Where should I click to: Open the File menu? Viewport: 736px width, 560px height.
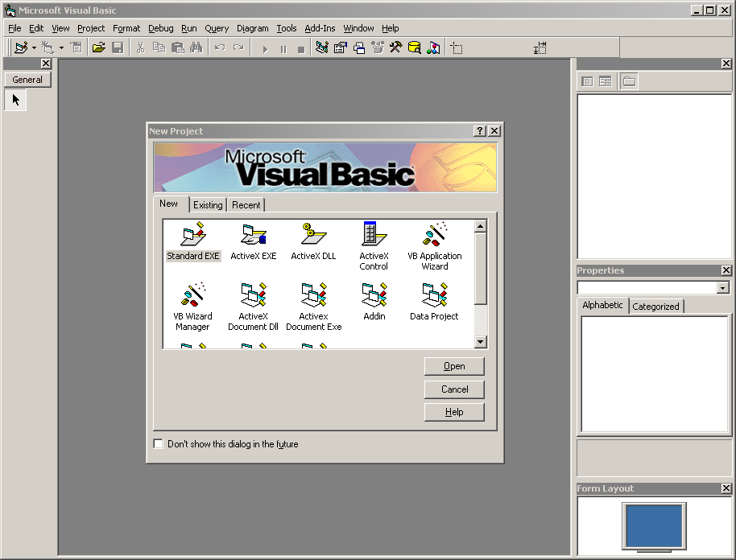pos(14,29)
